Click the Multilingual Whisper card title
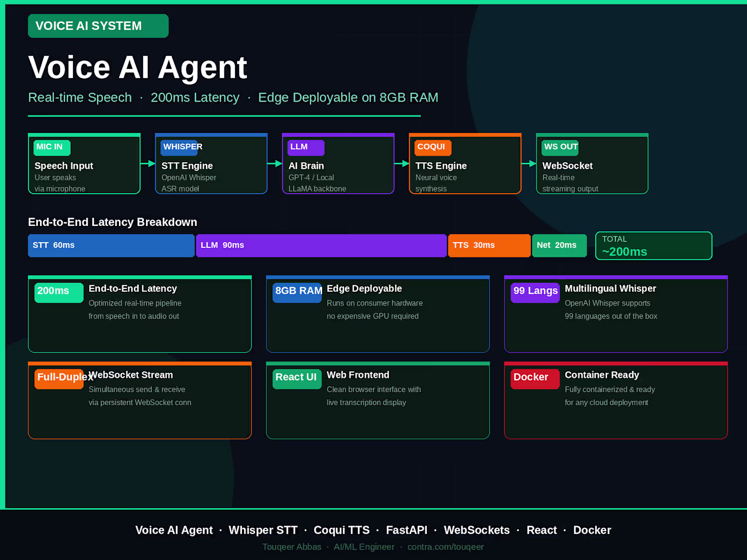 coord(611,289)
